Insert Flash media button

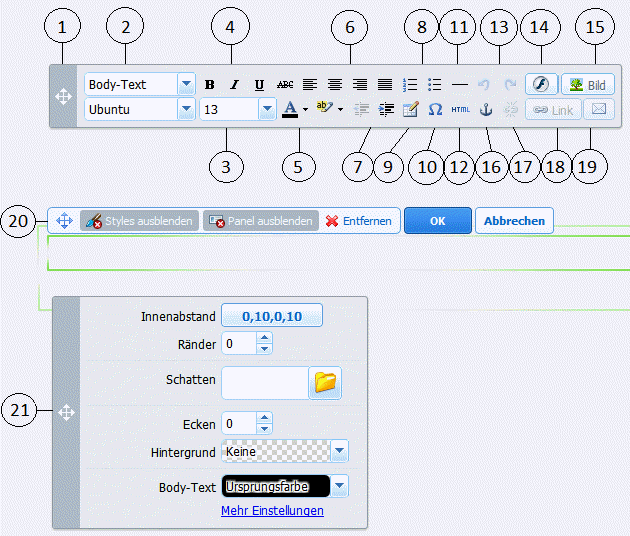pos(541,84)
